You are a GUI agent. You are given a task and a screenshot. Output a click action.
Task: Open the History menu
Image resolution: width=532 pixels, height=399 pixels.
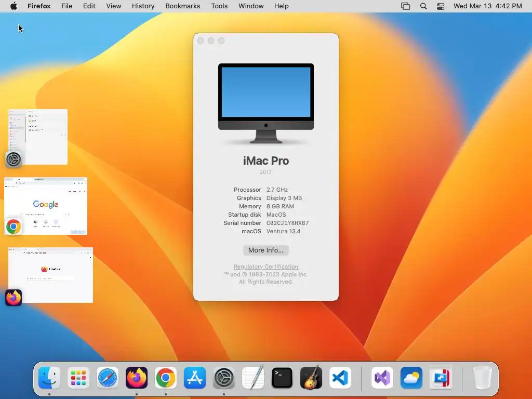143,6
